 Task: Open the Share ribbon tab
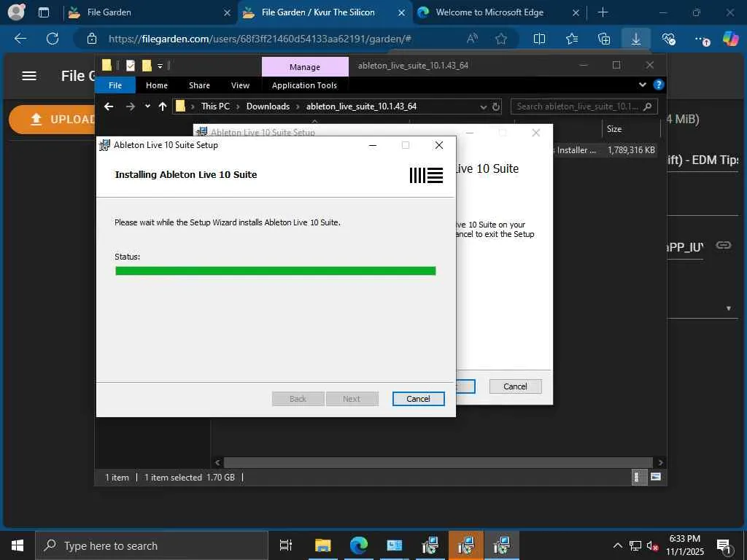(199, 85)
